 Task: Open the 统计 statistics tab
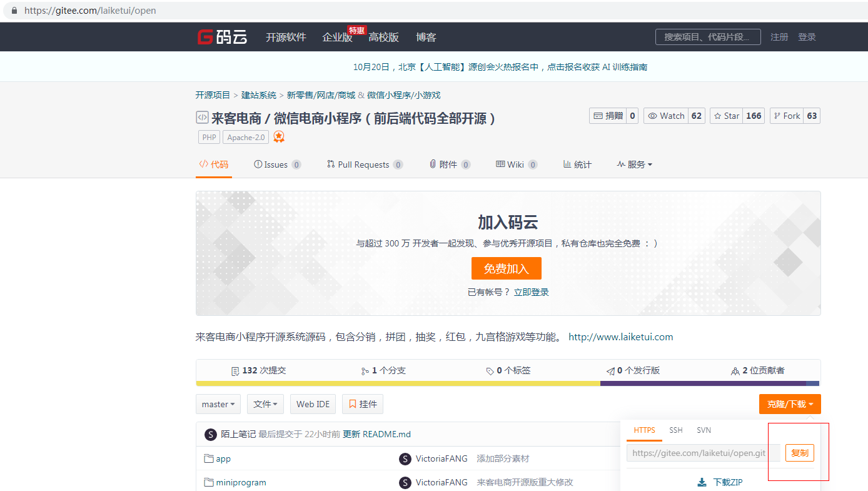pos(577,165)
